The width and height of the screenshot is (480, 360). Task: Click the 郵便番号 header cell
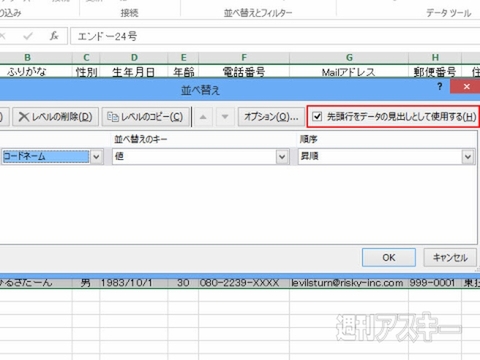point(435,71)
